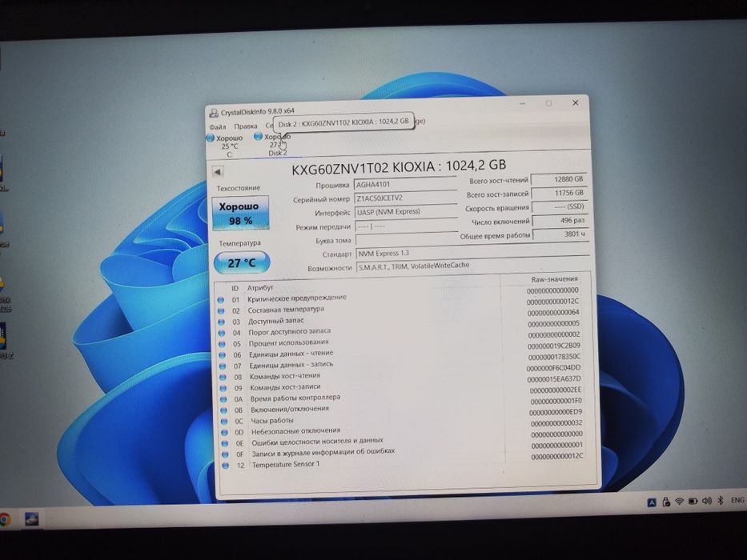Select the Критическое предупреждение attribute text
747x560 pixels.
click(x=297, y=298)
